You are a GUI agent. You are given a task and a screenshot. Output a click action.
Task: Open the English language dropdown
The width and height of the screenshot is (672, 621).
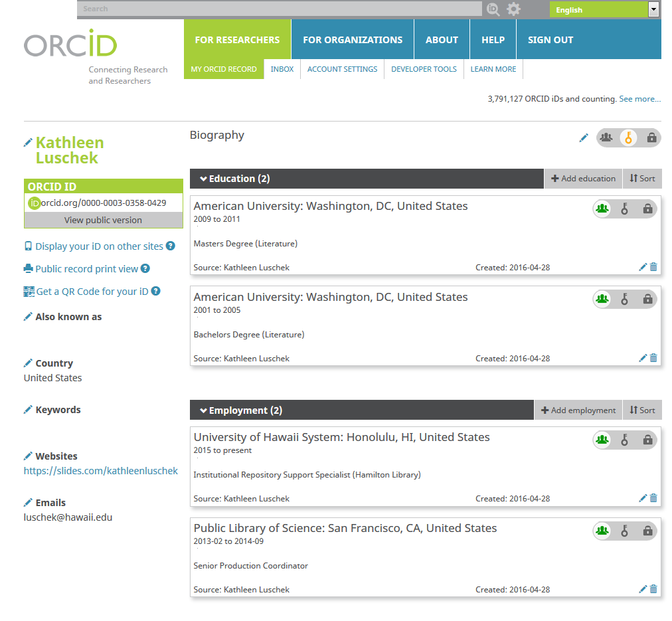tap(604, 9)
